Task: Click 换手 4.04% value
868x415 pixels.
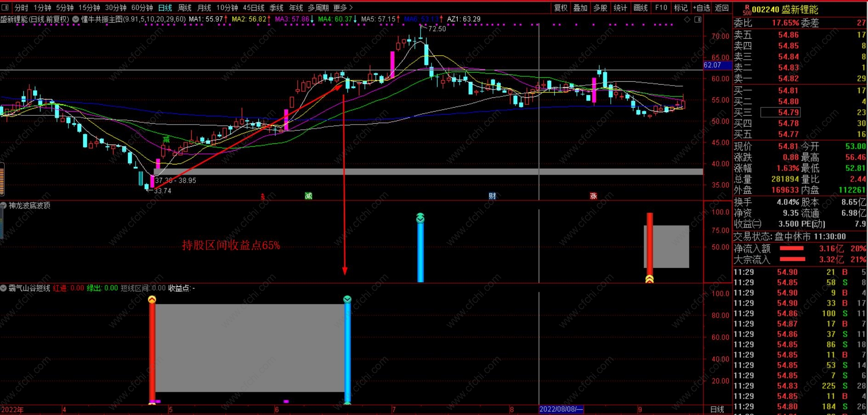Action: click(788, 202)
